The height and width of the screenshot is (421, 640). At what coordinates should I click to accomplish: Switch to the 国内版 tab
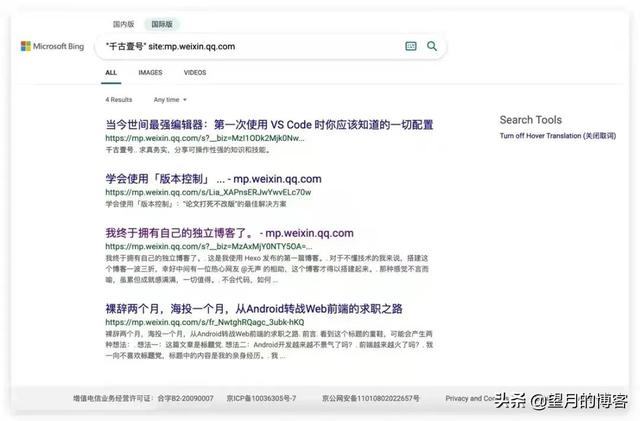(124, 24)
